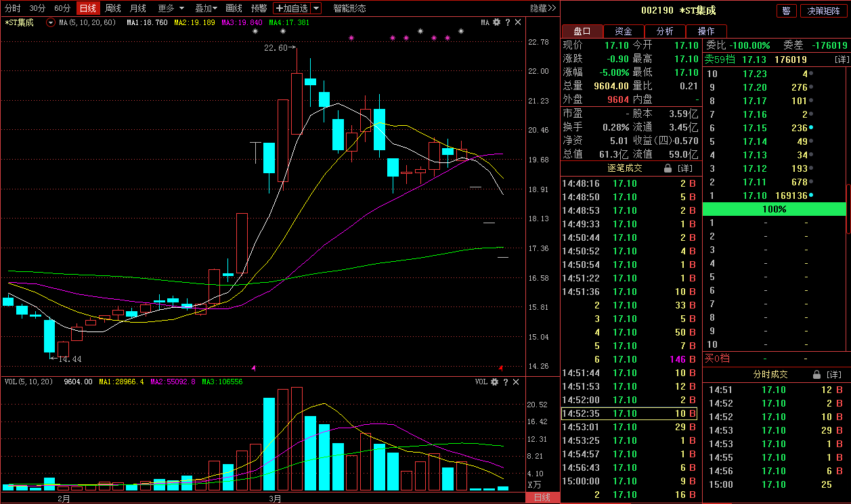The height and width of the screenshot is (504, 851).
Task: Click the 100% green order ratio bar
Action: pyautogui.click(x=774, y=209)
